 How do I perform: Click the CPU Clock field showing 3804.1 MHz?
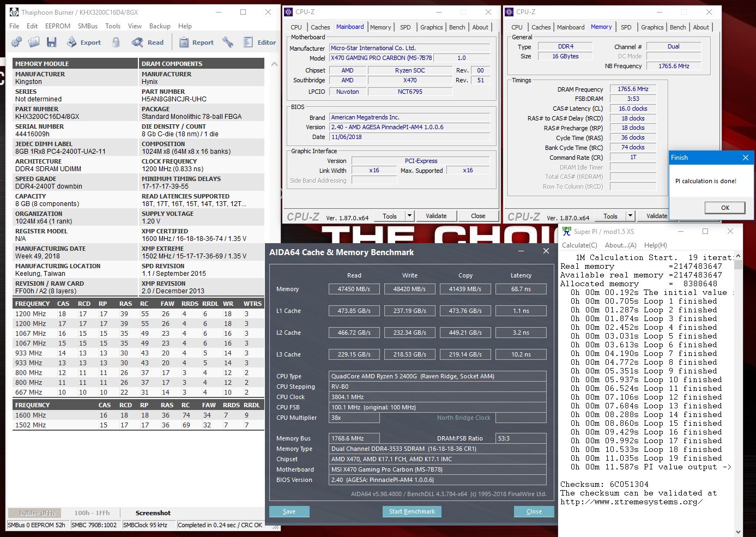438,397
